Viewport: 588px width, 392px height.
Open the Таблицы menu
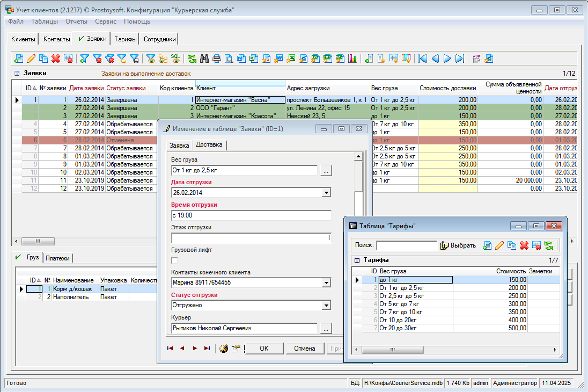[45, 21]
